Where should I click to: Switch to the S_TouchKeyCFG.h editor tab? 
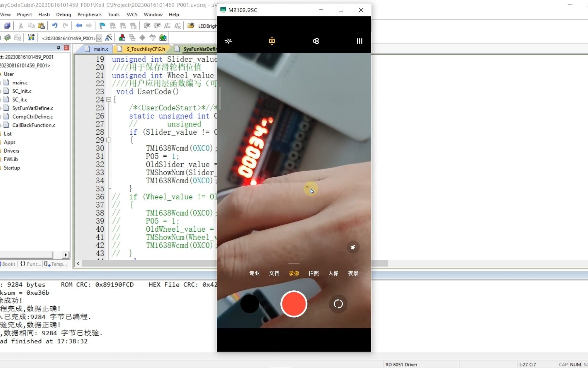pyautogui.click(x=142, y=49)
